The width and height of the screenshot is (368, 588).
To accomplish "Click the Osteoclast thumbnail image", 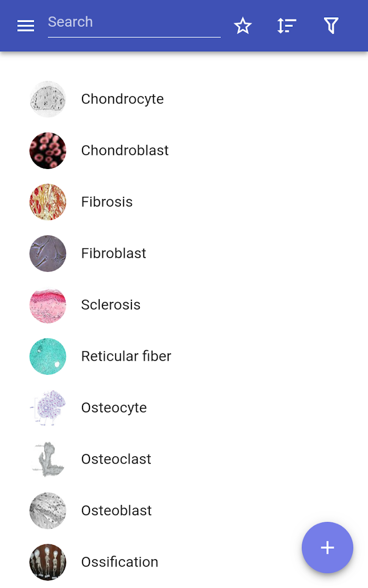I will [48, 459].
